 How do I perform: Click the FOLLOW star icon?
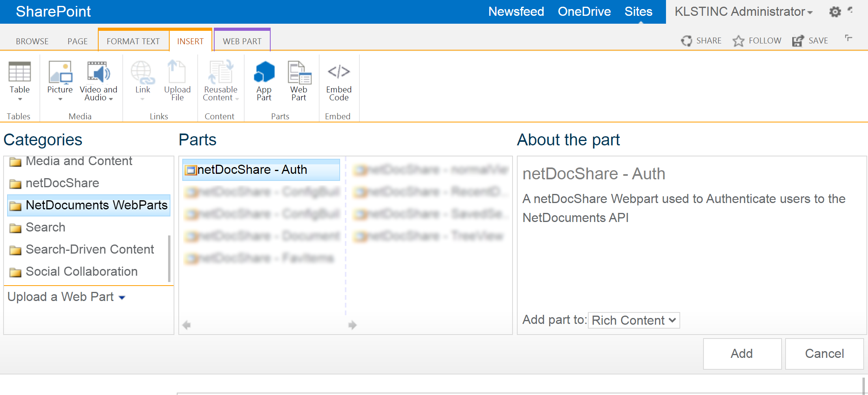738,41
